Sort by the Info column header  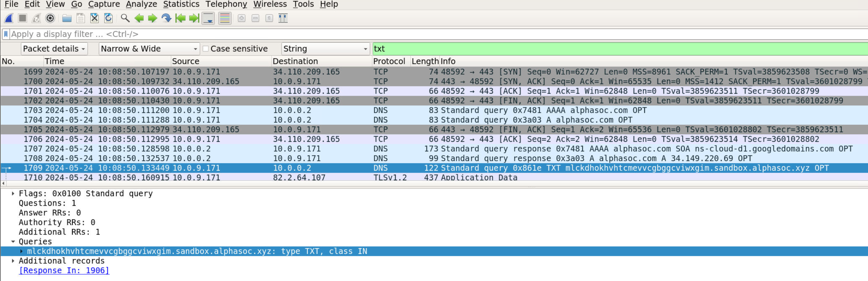[654, 61]
